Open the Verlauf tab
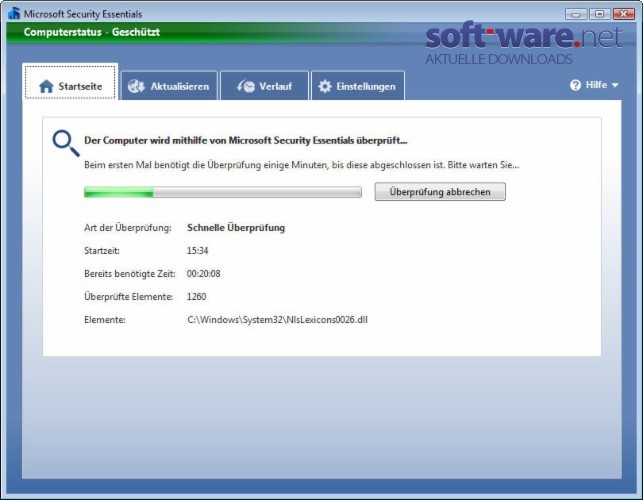The height and width of the screenshot is (500, 643). [264, 85]
